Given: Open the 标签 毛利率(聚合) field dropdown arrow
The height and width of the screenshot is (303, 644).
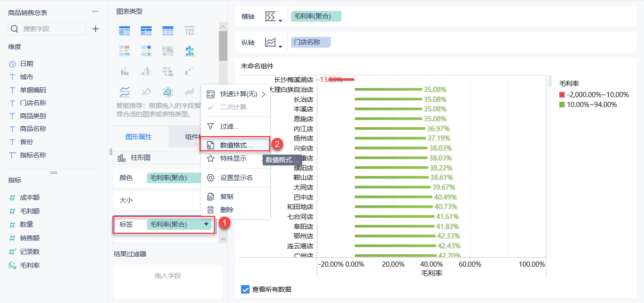Looking at the screenshot, I should [x=206, y=225].
